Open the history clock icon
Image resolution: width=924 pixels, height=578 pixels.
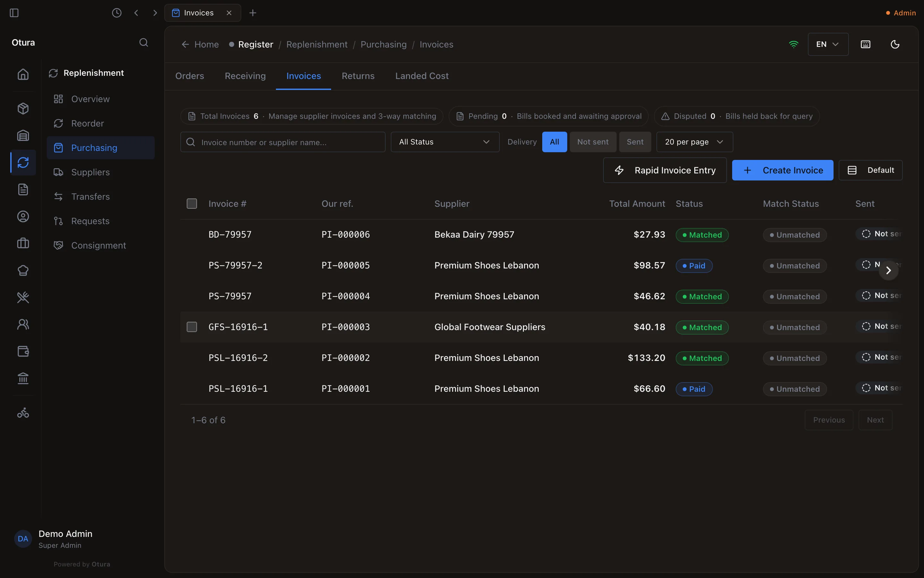[116, 13]
